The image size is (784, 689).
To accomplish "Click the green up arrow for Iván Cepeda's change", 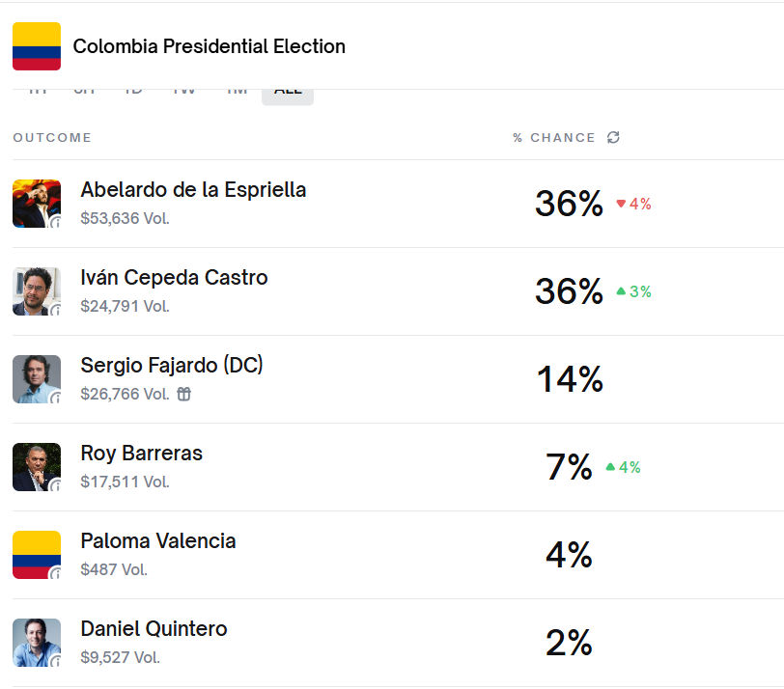I will (x=622, y=291).
